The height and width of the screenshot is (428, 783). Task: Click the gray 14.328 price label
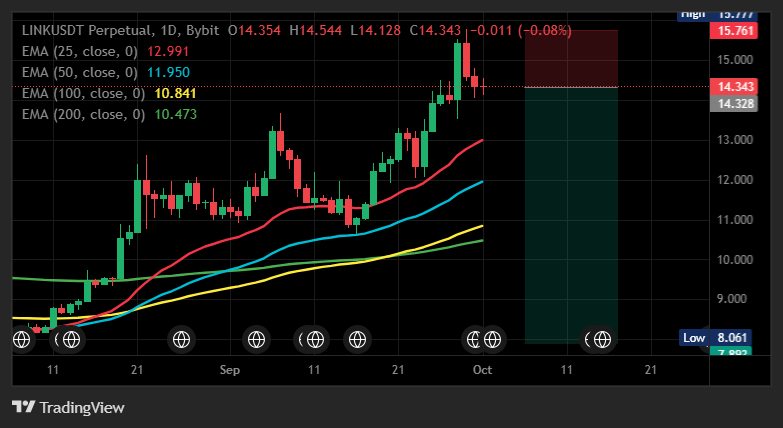(734, 103)
